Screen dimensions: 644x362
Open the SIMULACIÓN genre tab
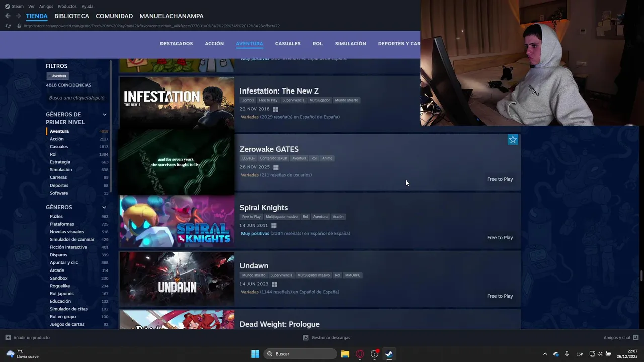click(x=350, y=44)
